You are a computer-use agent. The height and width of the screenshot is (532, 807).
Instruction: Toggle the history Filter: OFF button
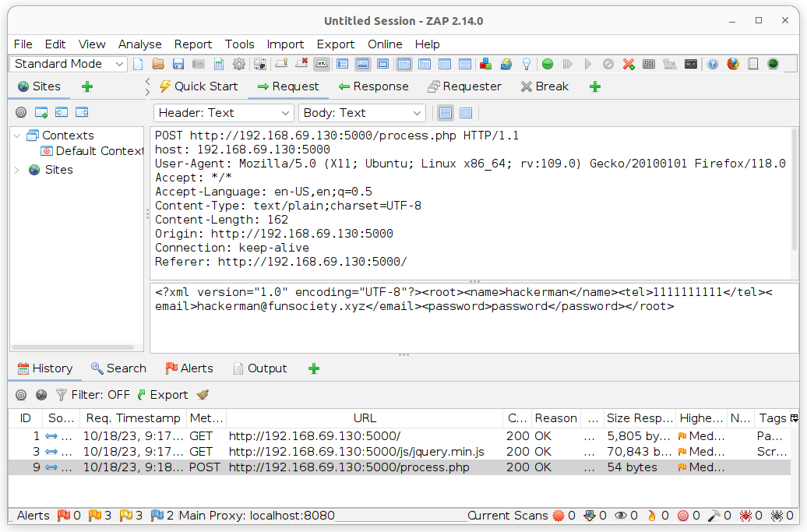coord(93,395)
